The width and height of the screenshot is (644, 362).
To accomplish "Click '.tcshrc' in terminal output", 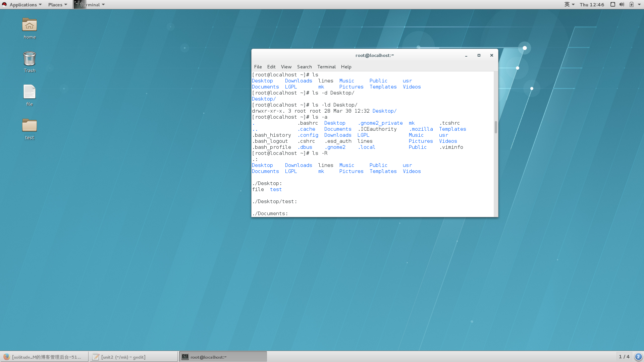I will pyautogui.click(x=449, y=123).
